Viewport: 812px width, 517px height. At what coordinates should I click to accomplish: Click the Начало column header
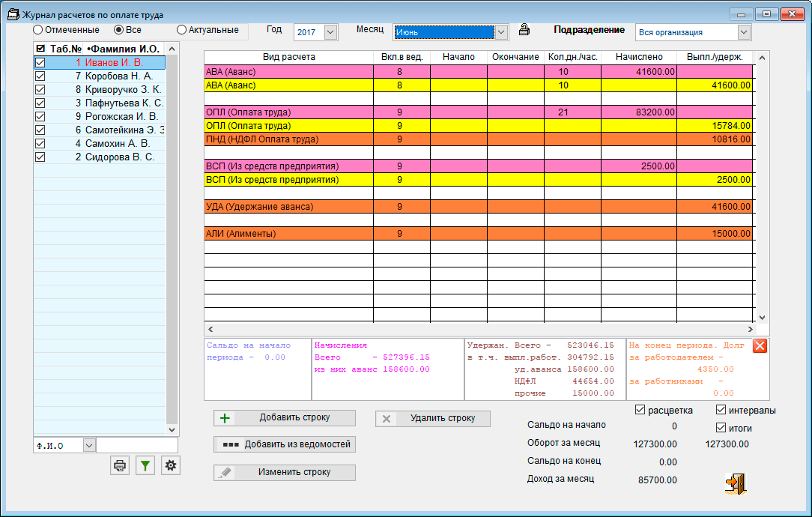459,57
